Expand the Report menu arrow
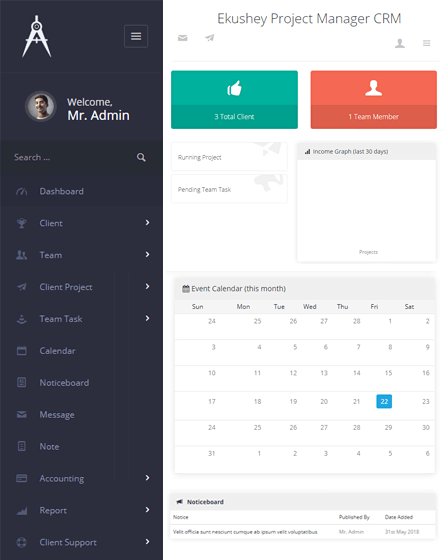The height and width of the screenshot is (560, 448). 147,510
